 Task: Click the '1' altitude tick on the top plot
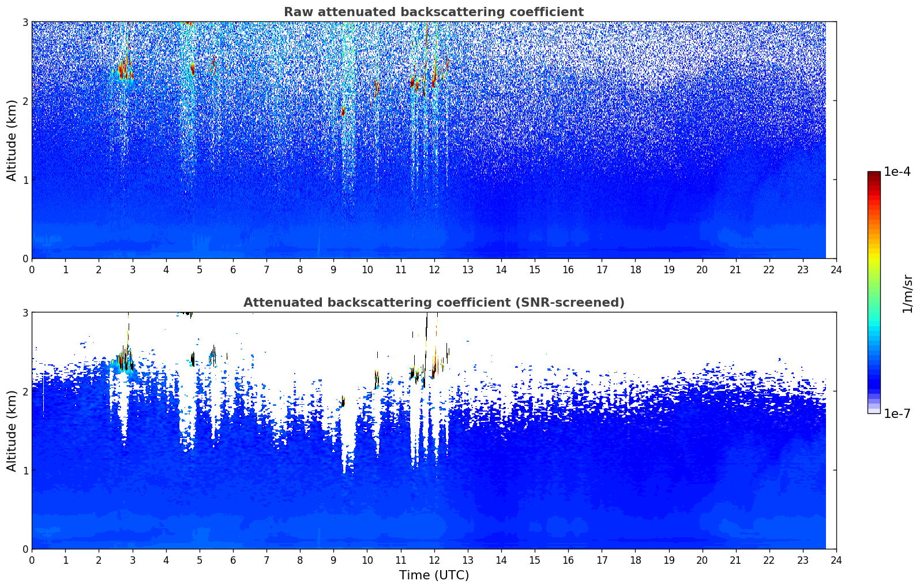point(25,180)
